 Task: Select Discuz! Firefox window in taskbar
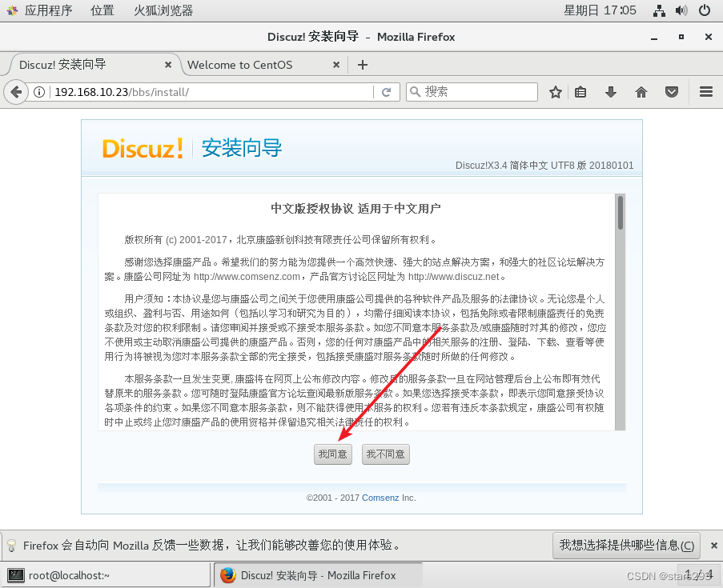pyautogui.click(x=318, y=575)
